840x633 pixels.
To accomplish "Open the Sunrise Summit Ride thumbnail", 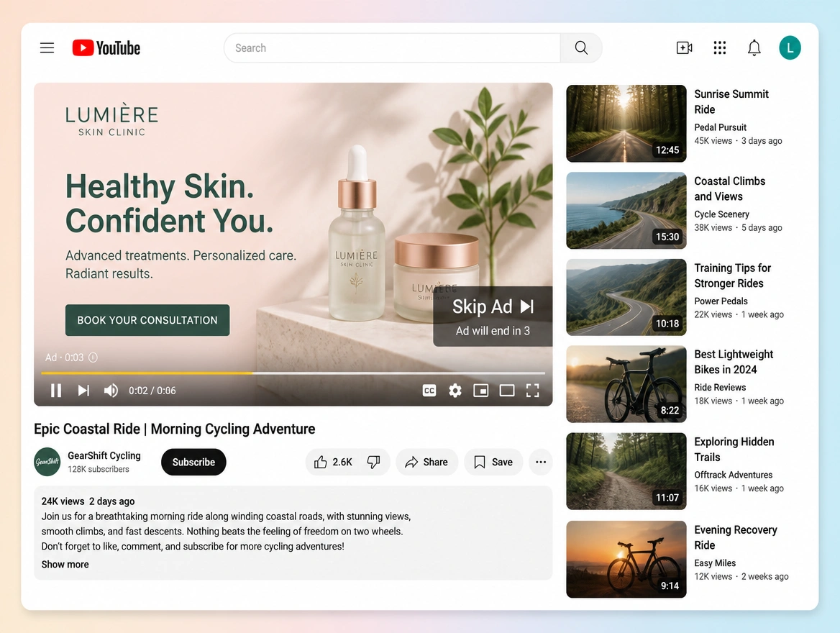I will [x=626, y=123].
